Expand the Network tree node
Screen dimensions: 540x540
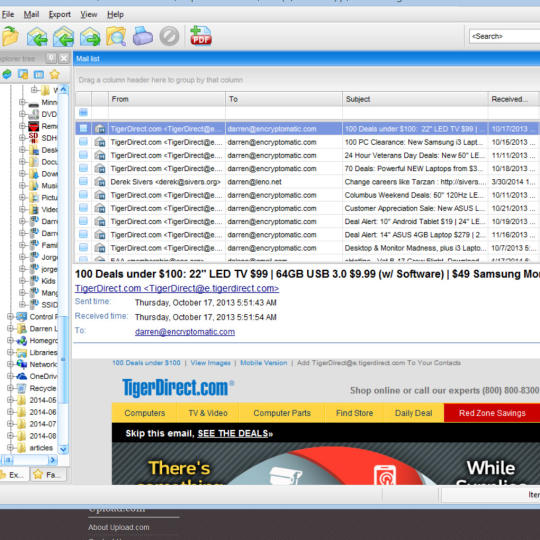[x=10, y=364]
